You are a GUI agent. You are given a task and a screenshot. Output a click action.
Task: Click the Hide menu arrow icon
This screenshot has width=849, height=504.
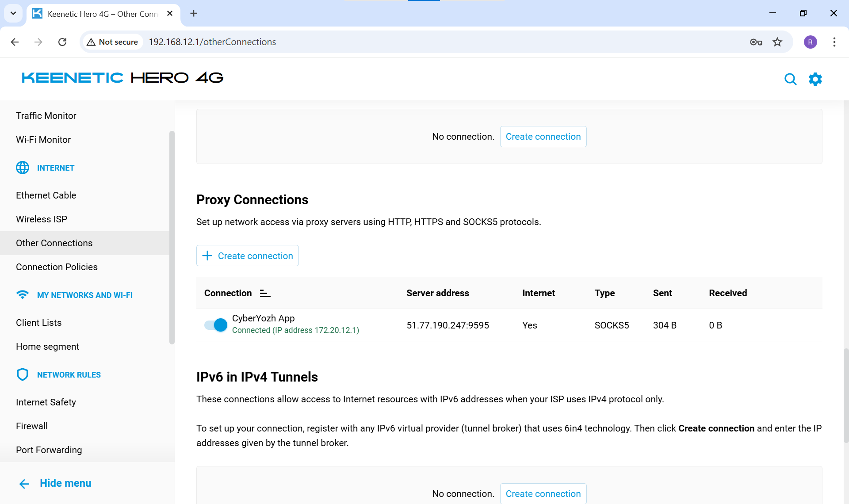24,484
